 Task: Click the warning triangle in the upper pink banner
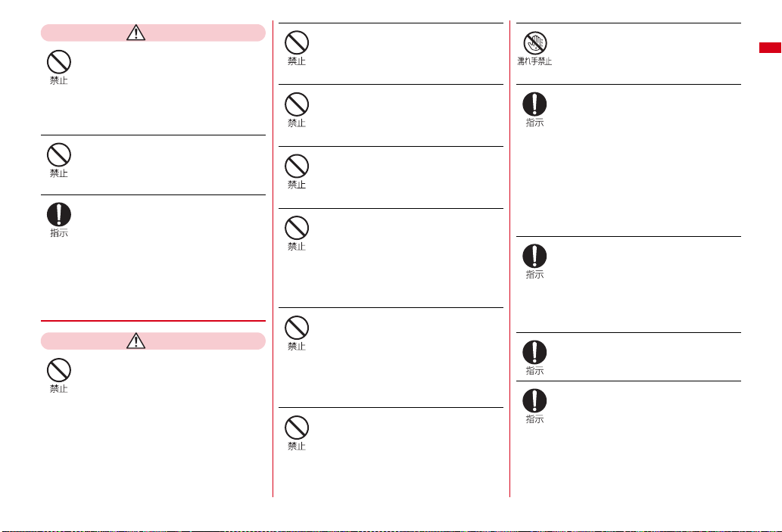pyautogui.click(x=136, y=33)
